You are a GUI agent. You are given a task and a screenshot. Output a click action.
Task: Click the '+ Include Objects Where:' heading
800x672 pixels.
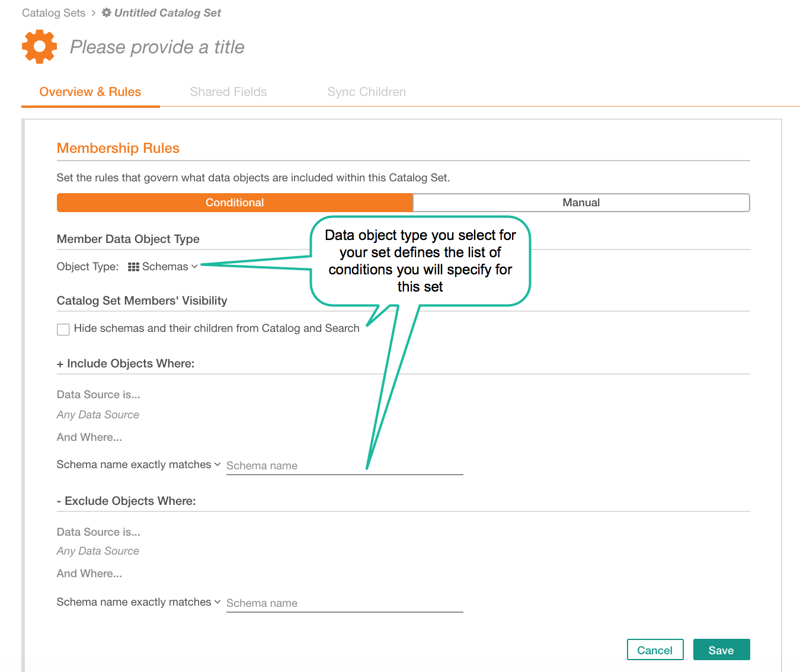(126, 363)
